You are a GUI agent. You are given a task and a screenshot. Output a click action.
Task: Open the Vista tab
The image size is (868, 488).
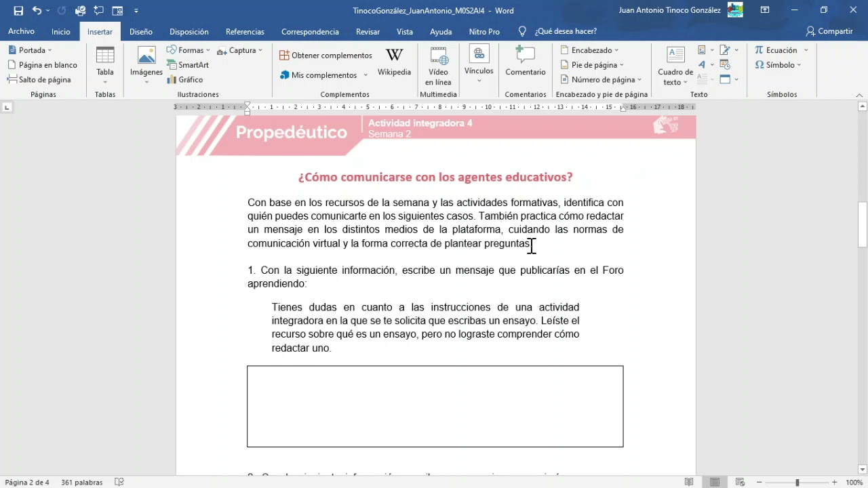(x=404, y=31)
